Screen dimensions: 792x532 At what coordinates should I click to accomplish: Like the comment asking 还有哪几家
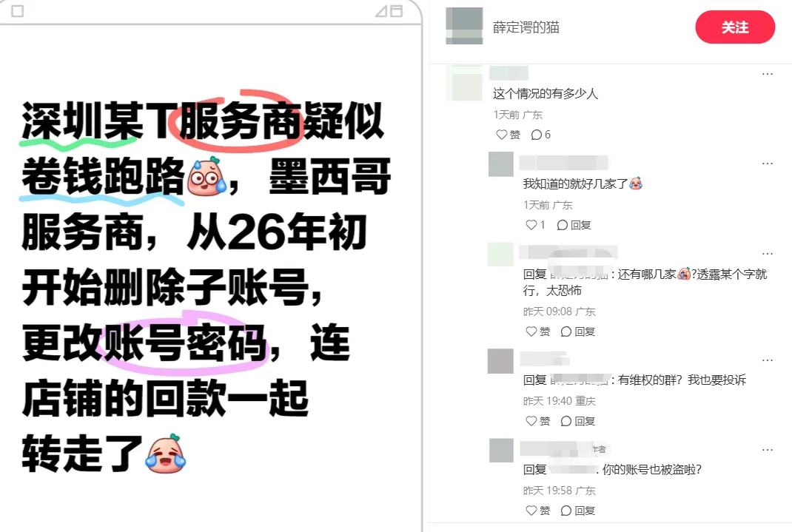538,331
